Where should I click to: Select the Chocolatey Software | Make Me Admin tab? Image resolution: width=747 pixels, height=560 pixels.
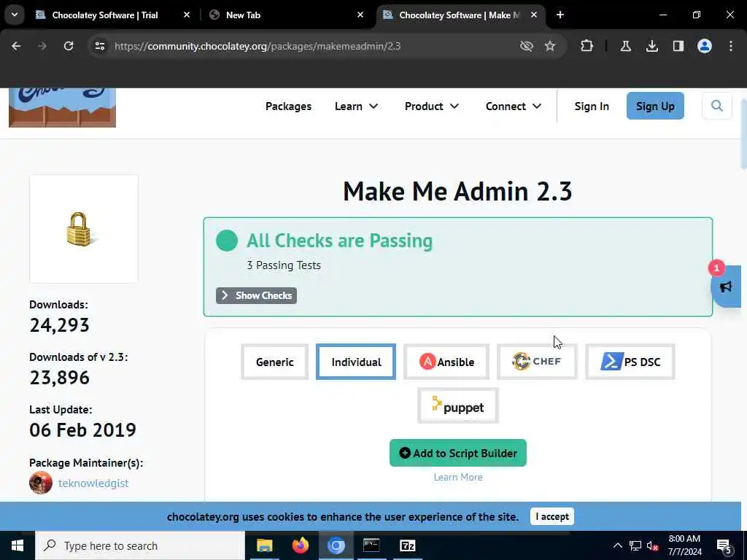tap(460, 15)
